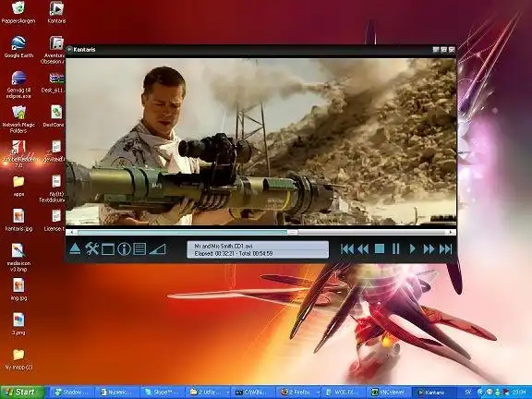Click the play arrow button
The width and height of the screenshot is (532, 399).
coord(412,249)
